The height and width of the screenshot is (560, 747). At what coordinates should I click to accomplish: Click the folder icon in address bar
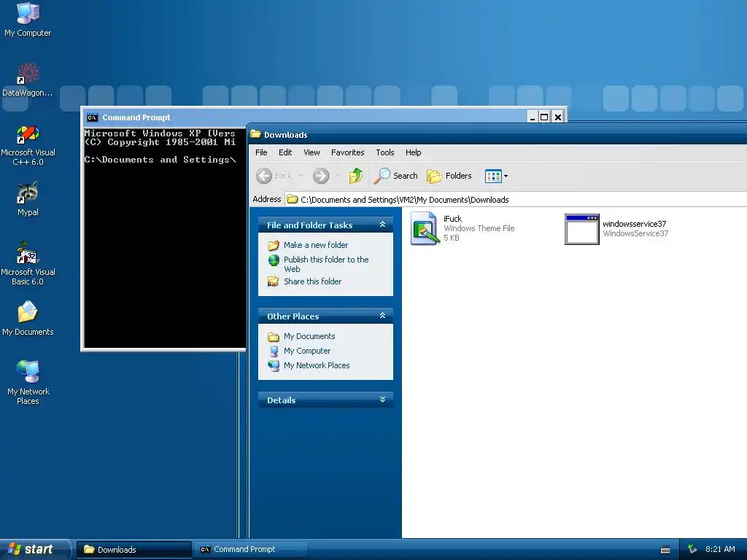point(293,199)
